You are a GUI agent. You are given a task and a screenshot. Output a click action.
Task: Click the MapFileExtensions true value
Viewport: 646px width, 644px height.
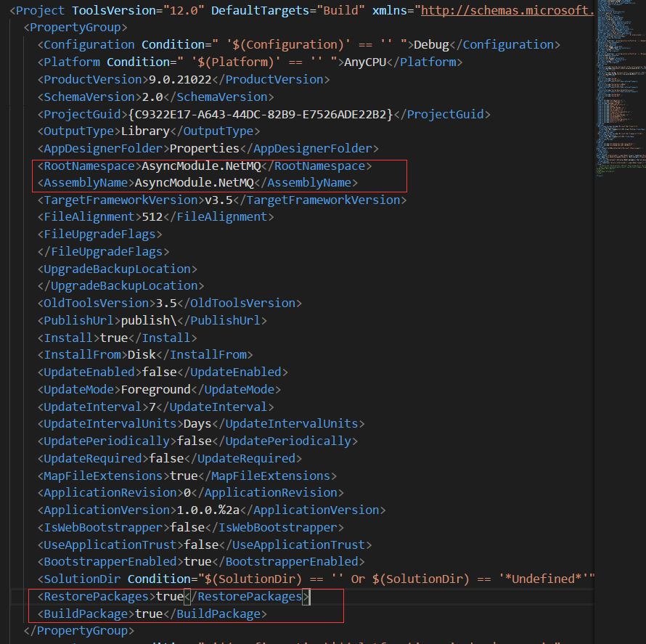click(184, 476)
